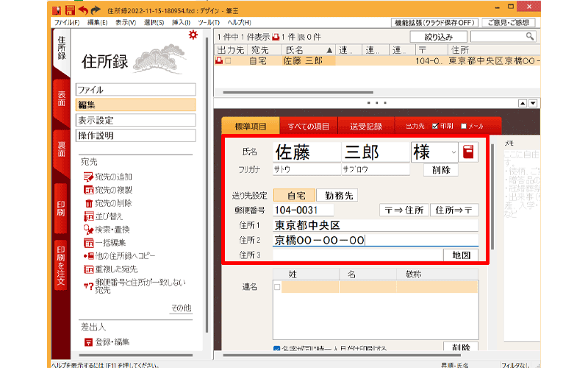Select 自宅 as 送り先設定
The width and height of the screenshot is (588, 368).
click(295, 195)
